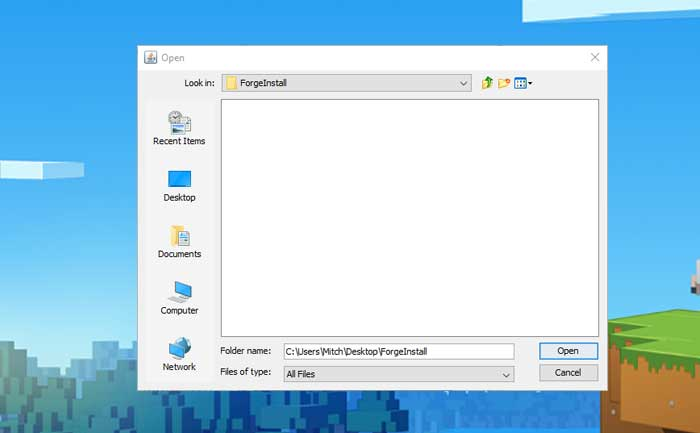
Task: Open the Recent Items shortcut
Action: 179,129
